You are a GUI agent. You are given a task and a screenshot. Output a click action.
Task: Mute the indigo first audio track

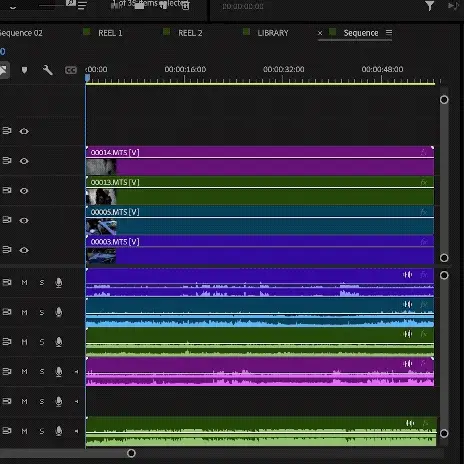24,283
